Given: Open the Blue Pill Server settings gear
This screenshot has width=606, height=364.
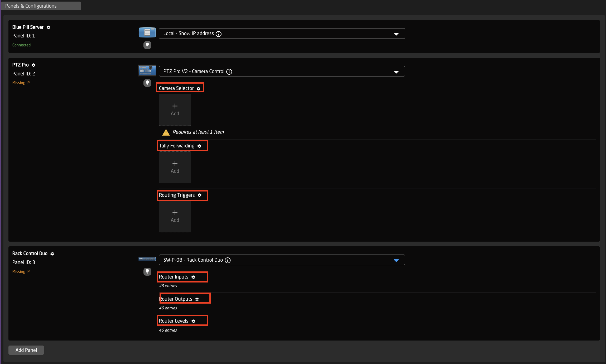Looking at the screenshot, I should pyautogui.click(x=48, y=27).
